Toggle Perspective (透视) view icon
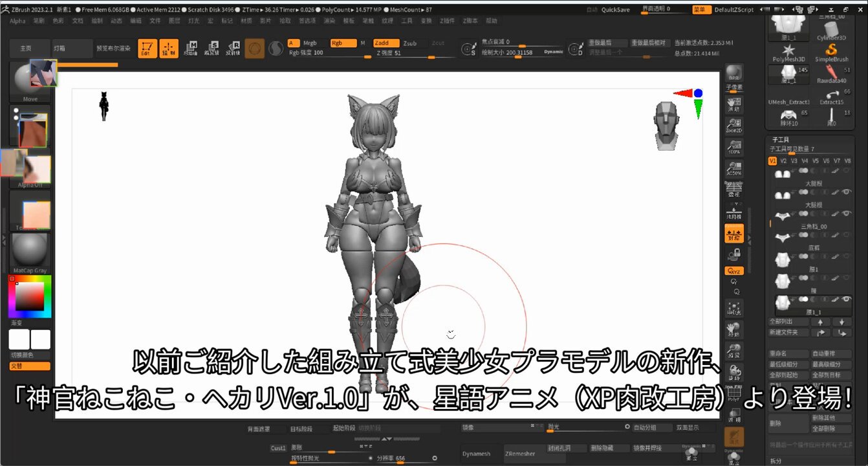The image size is (868, 466). (x=733, y=190)
